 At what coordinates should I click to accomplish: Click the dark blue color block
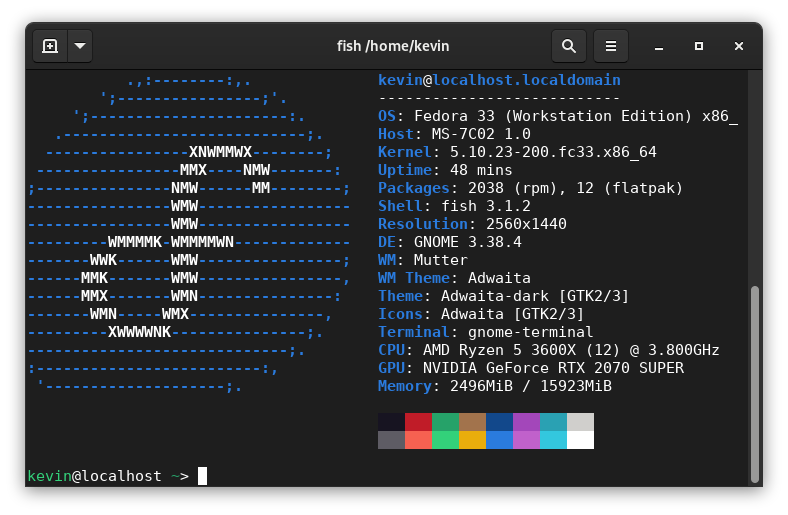coord(500,422)
